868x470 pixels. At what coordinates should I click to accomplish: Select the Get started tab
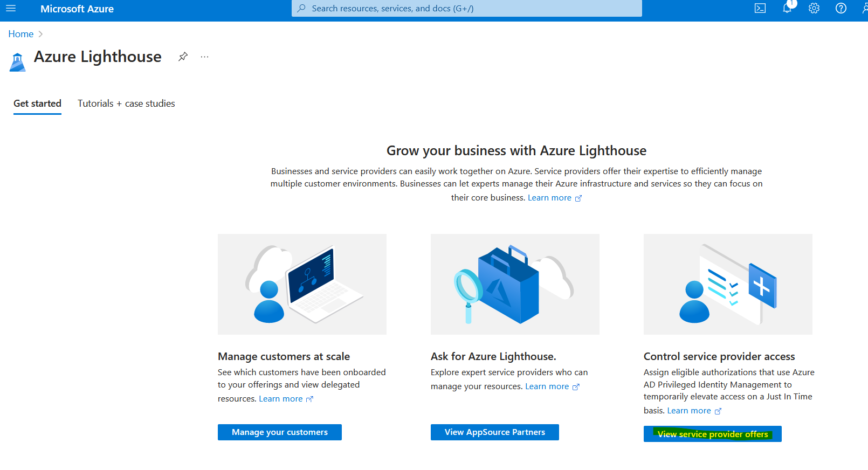37,103
